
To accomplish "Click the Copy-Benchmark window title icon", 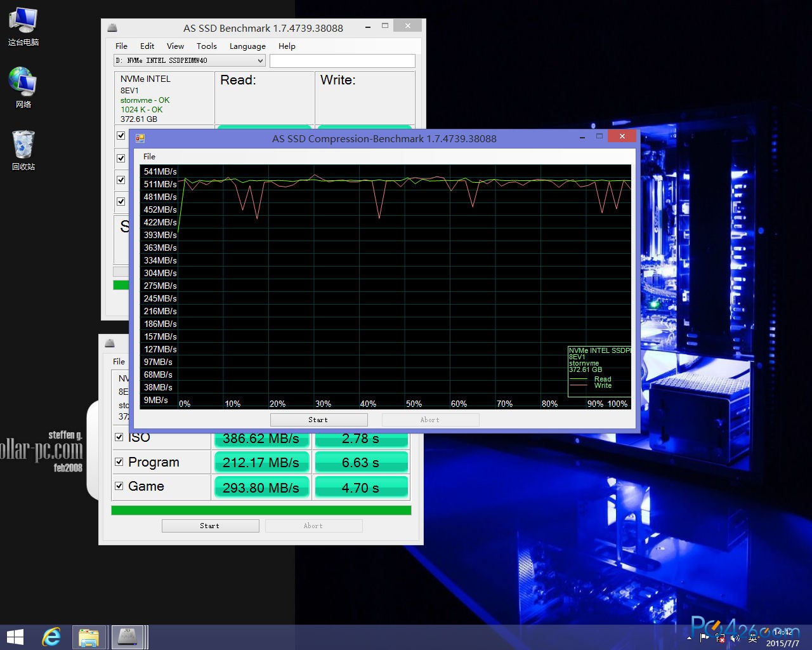I will [x=110, y=343].
